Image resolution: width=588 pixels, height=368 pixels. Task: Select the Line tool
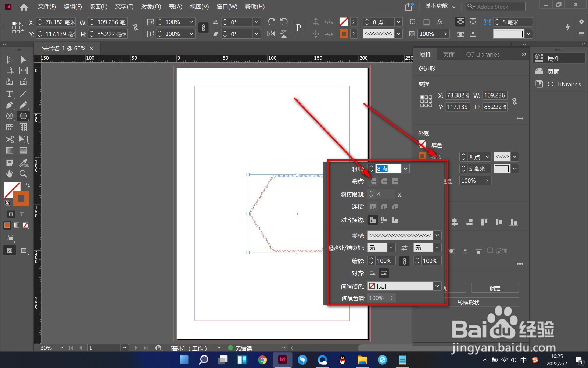pyautogui.click(x=24, y=94)
